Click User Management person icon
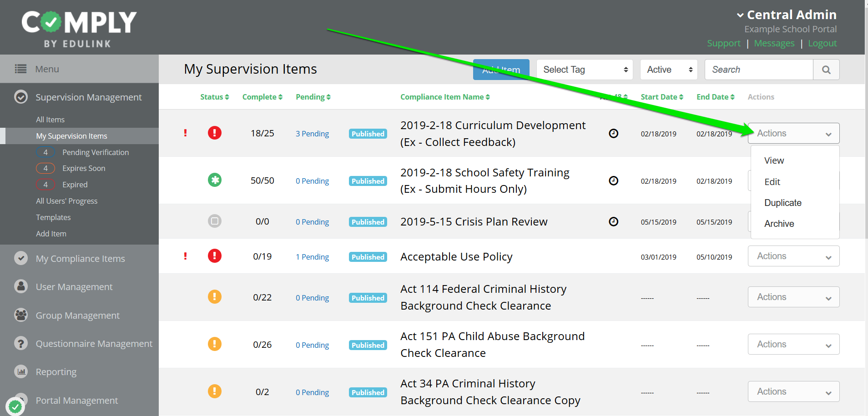Image resolution: width=868 pixels, height=416 pixels. point(21,286)
